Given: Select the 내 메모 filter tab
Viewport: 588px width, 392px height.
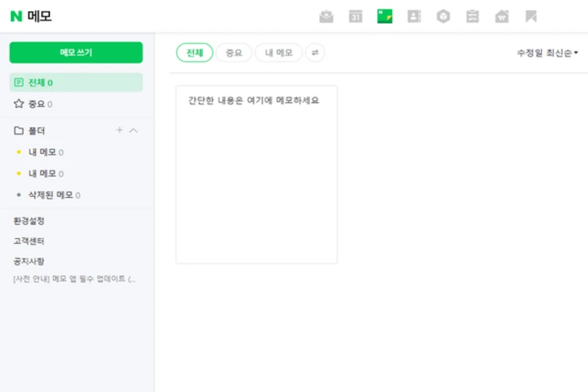Looking at the screenshot, I should click(x=279, y=52).
